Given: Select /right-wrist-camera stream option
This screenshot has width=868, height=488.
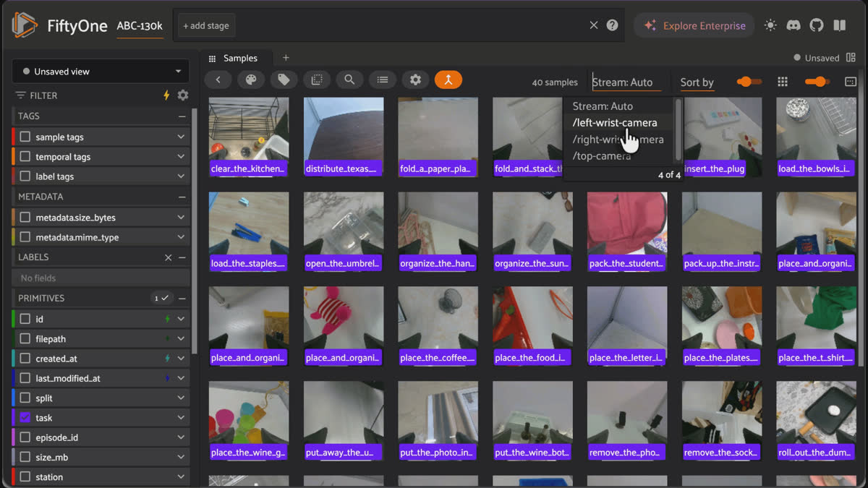Looking at the screenshot, I should tap(619, 140).
